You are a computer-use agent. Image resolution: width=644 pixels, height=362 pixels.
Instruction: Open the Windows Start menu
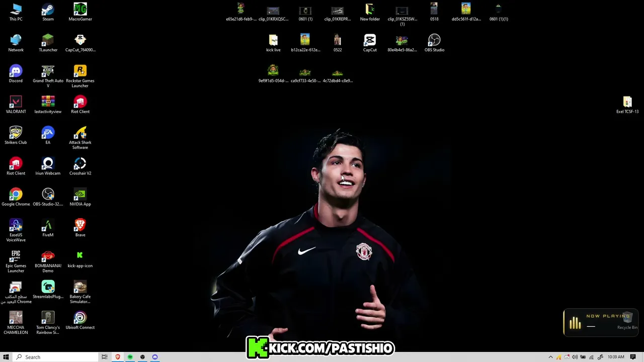click(x=6, y=357)
